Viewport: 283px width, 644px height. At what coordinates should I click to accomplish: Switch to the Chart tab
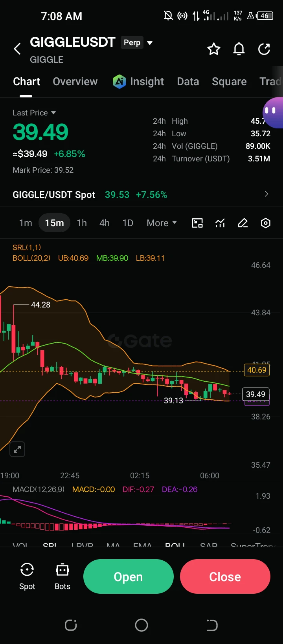point(26,81)
